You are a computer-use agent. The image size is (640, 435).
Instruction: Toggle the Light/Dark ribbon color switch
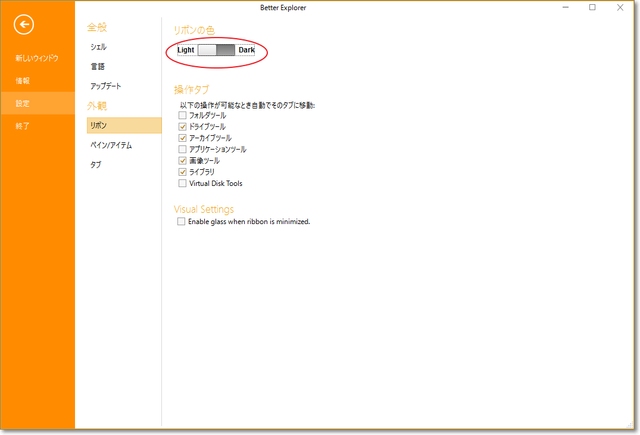(216, 49)
